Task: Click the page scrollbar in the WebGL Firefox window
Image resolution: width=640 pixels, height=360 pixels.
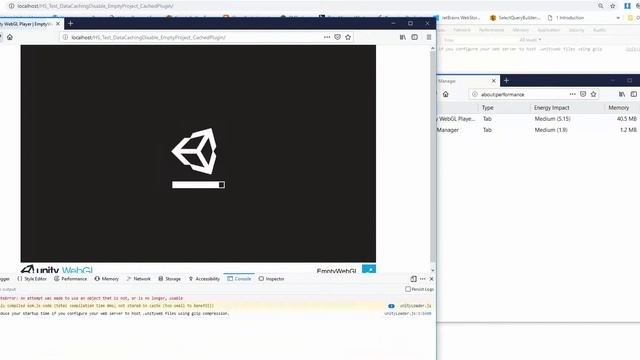Action: click(433, 157)
